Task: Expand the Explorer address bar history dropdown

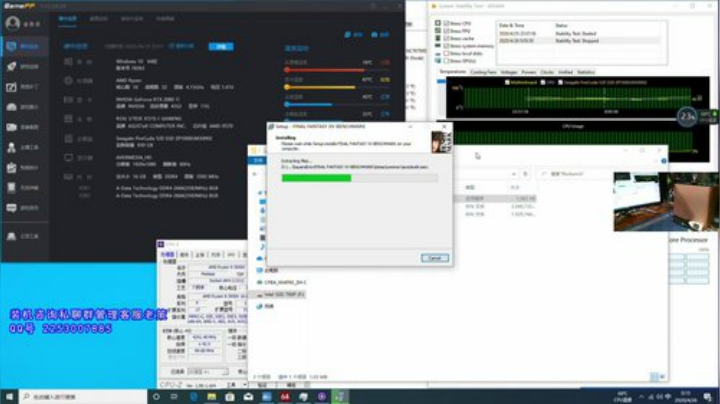Action: pos(513,174)
